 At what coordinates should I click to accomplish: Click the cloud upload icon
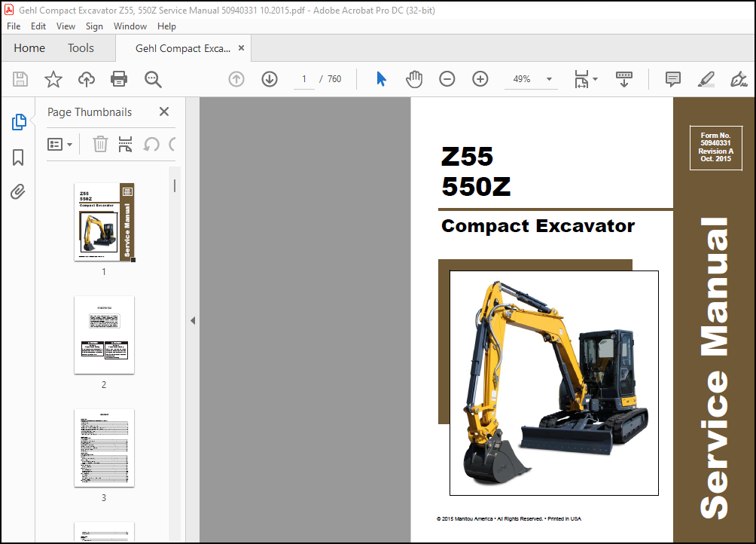click(x=87, y=79)
